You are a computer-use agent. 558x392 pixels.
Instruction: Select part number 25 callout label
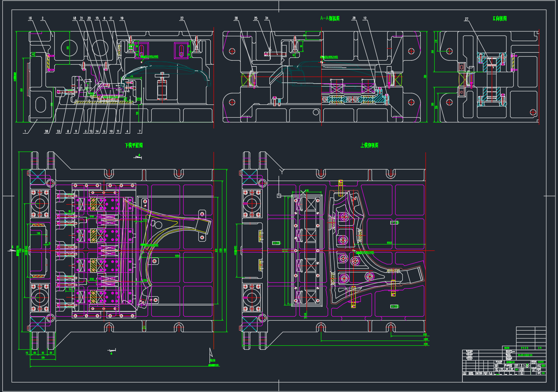pos(255,18)
